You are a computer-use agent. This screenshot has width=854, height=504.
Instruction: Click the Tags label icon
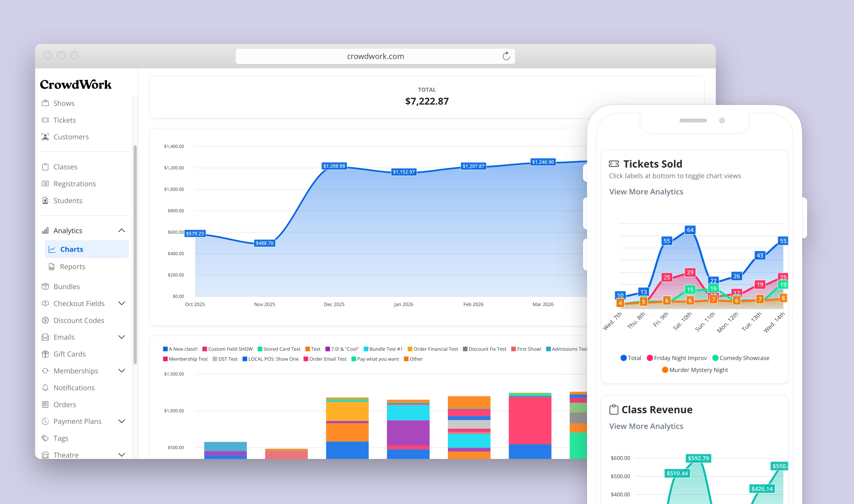[45, 438]
